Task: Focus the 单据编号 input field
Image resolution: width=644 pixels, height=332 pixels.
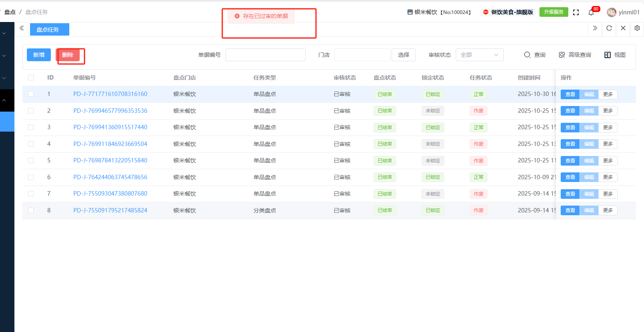Action: pyautogui.click(x=265, y=55)
